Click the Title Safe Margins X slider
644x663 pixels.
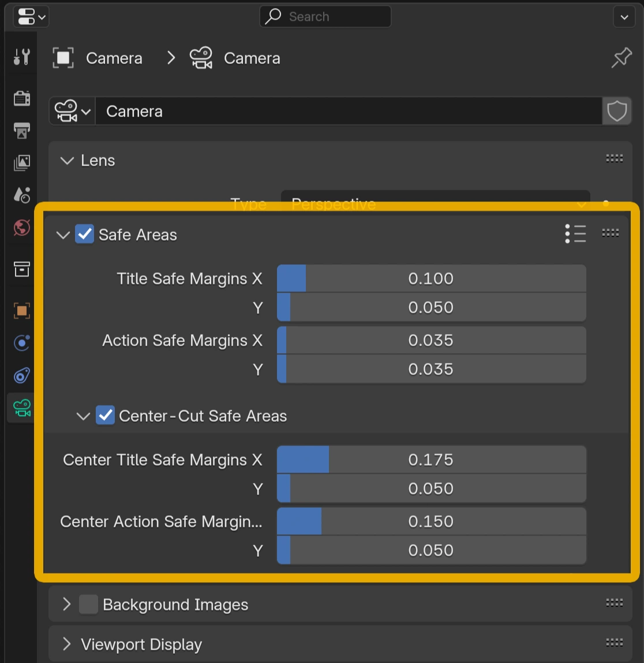[431, 279]
